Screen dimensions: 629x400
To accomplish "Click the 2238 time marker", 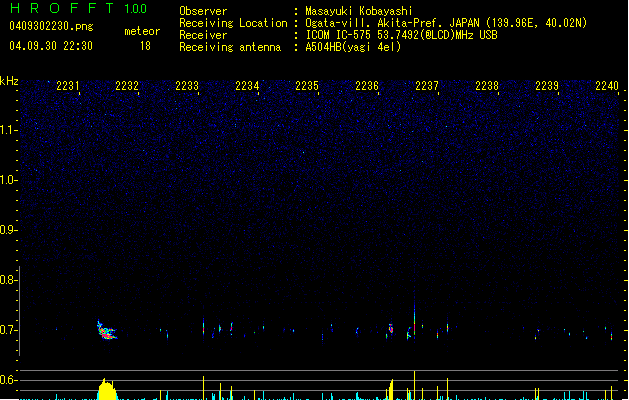I will pos(487,86).
